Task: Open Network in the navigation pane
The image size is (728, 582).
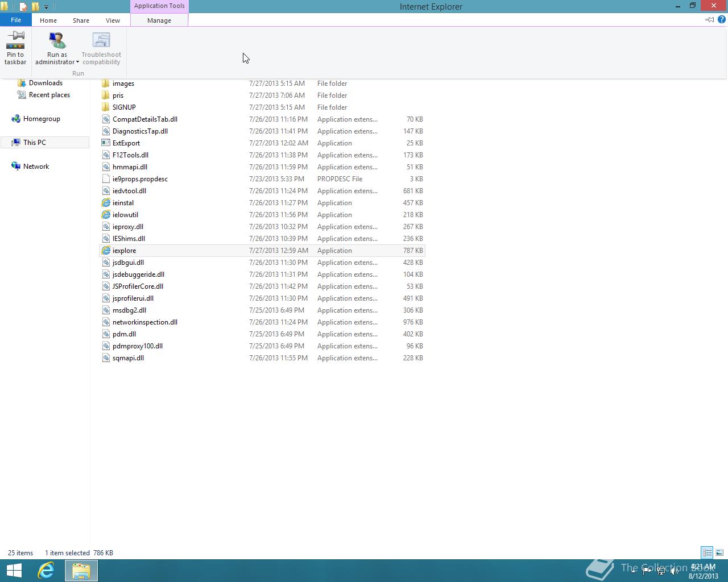Action: pos(36,167)
